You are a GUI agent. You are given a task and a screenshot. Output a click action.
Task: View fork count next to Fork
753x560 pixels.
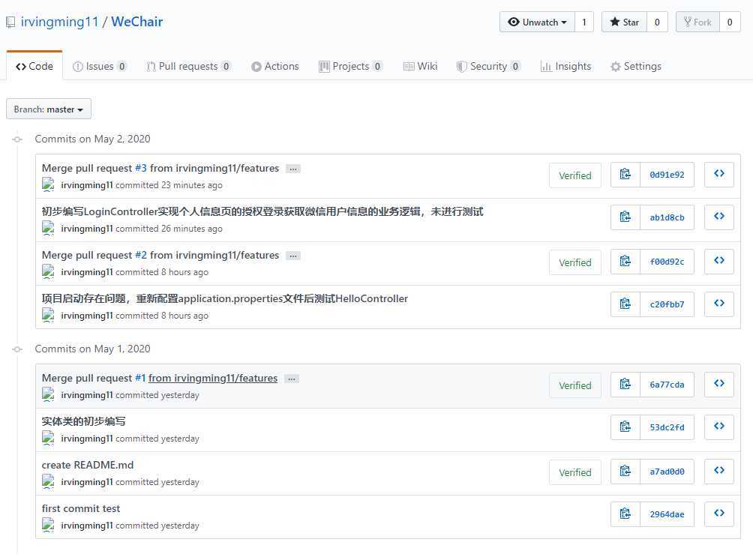730,22
